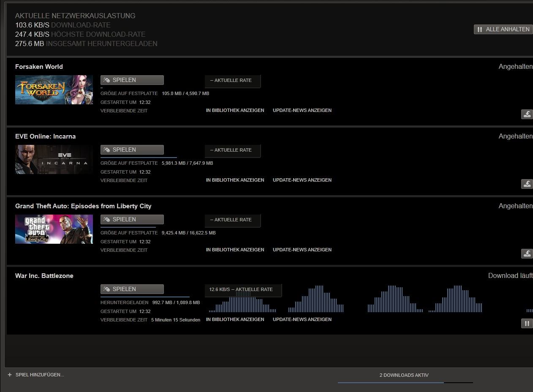Click the Aktuelle Netzwerkauslastung heading
The image size is (533, 392).
coord(75,16)
